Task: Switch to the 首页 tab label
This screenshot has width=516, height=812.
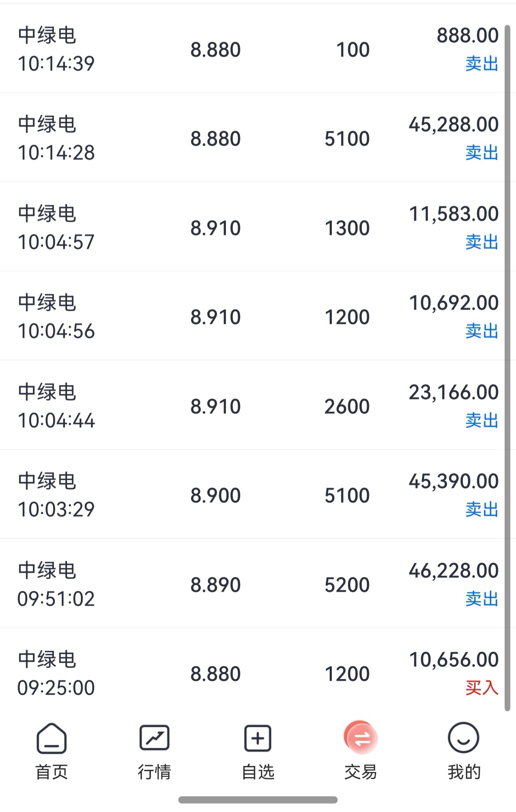Action: point(51,772)
